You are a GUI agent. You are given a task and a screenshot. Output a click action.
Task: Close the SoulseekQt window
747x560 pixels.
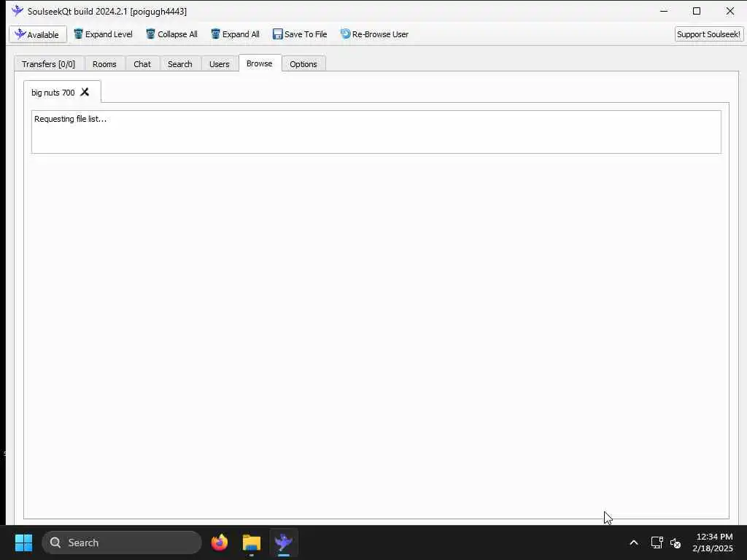pyautogui.click(x=729, y=11)
